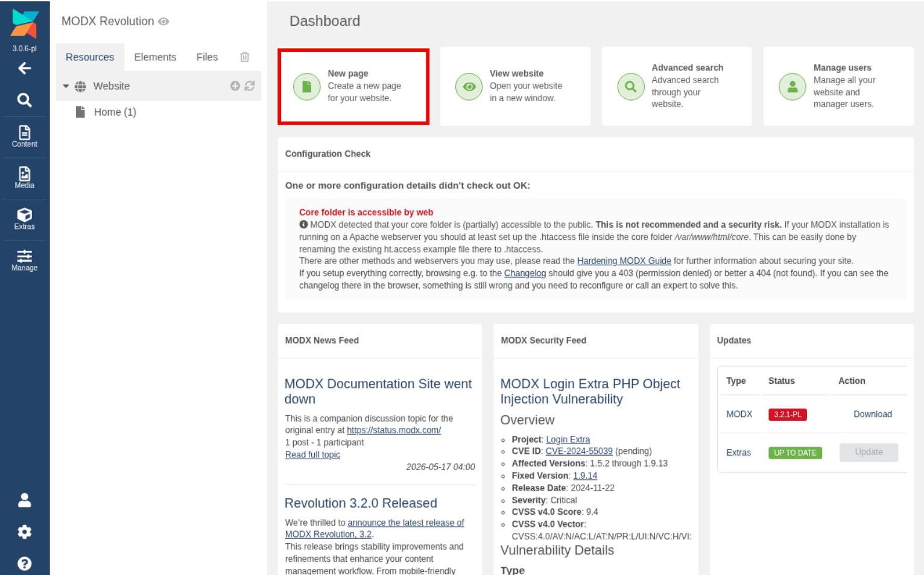
Task: Select the Home (1) resource
Action: point(115,112)
